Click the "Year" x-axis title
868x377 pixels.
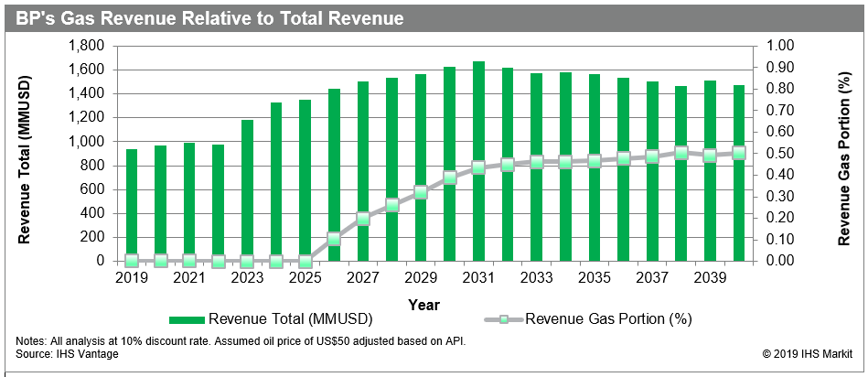(x=424, y=305)
